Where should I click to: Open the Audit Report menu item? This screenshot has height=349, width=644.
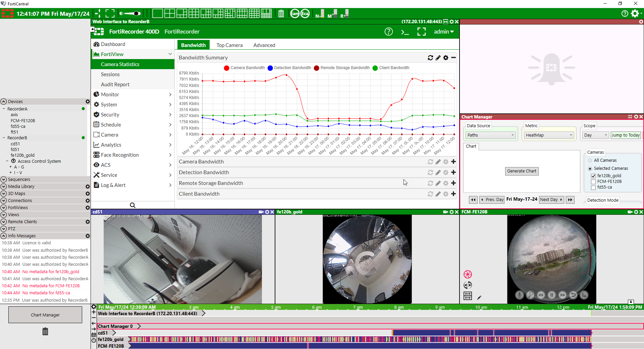coord(115,85)
